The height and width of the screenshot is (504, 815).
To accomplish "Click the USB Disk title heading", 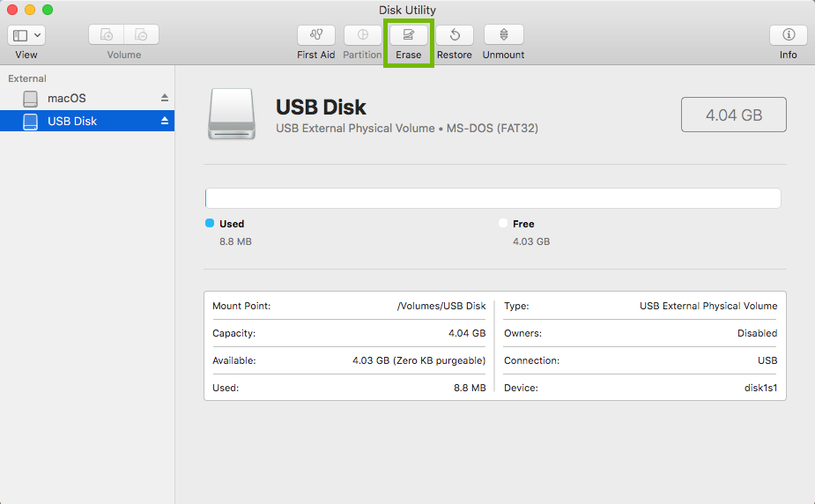I will pyautogui.click(x=321, y=107).
